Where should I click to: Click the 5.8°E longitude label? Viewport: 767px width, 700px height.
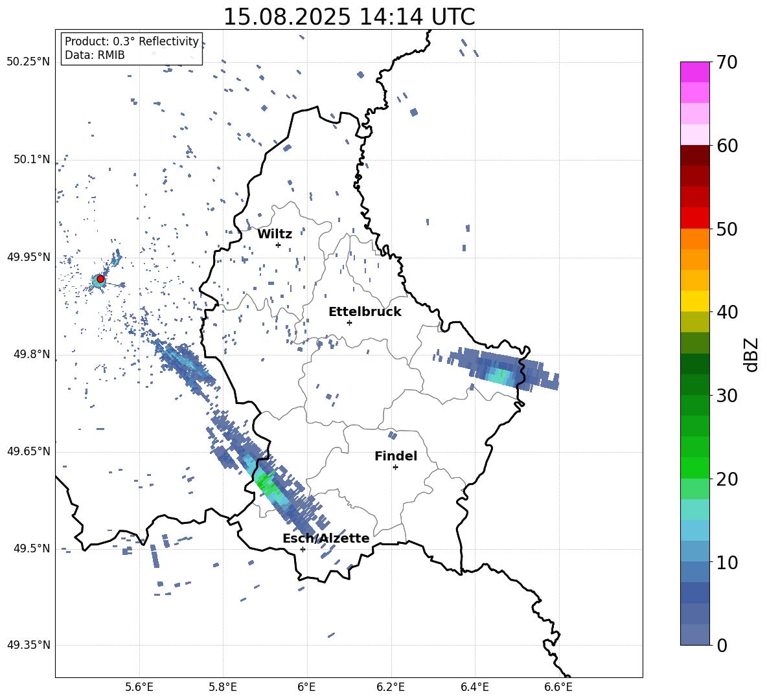pyautogui.click(x=223, y=687)
